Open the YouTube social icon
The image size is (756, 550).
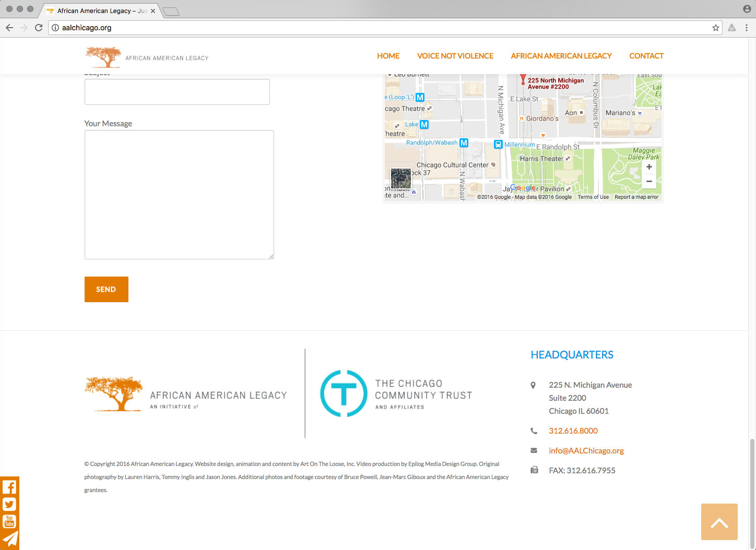(9, 521)
